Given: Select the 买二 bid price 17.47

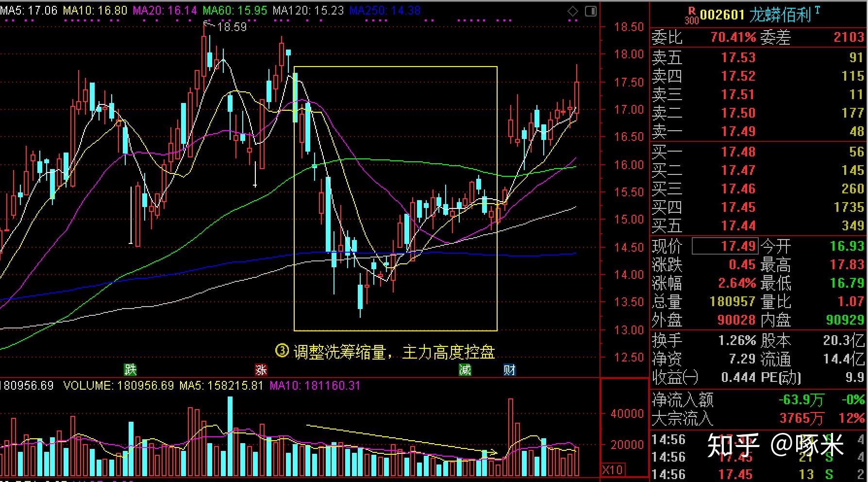Looking at the screenshot, I should tap(738, 171).
